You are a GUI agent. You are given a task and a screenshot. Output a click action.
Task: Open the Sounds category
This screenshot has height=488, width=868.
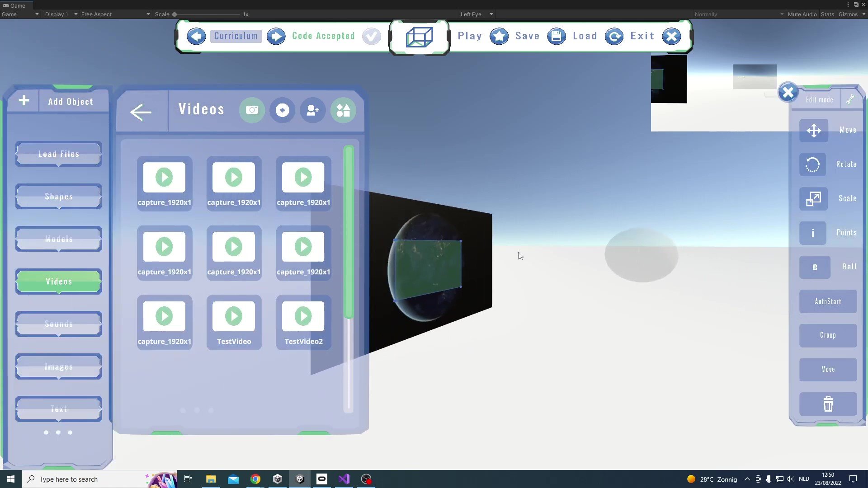59,324
